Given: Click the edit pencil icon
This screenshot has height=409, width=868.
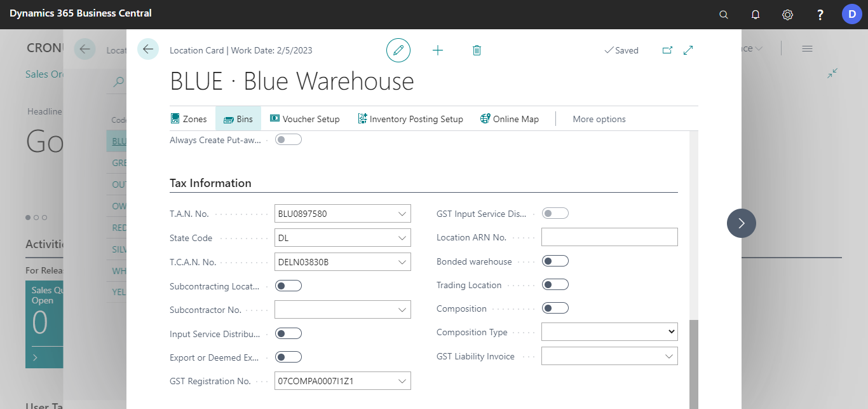Looking at the screenshot, I should coord(398,50).
